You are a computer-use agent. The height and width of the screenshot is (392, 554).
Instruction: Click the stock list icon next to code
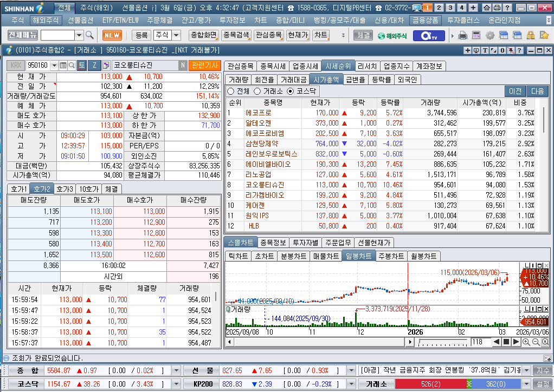(63, 66)
